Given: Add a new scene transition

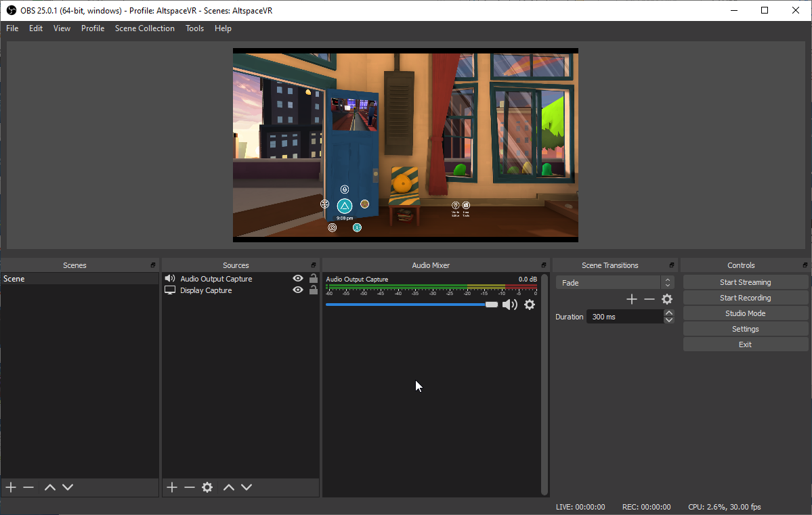Looking at the screenshot, I should tap(631, 299).
